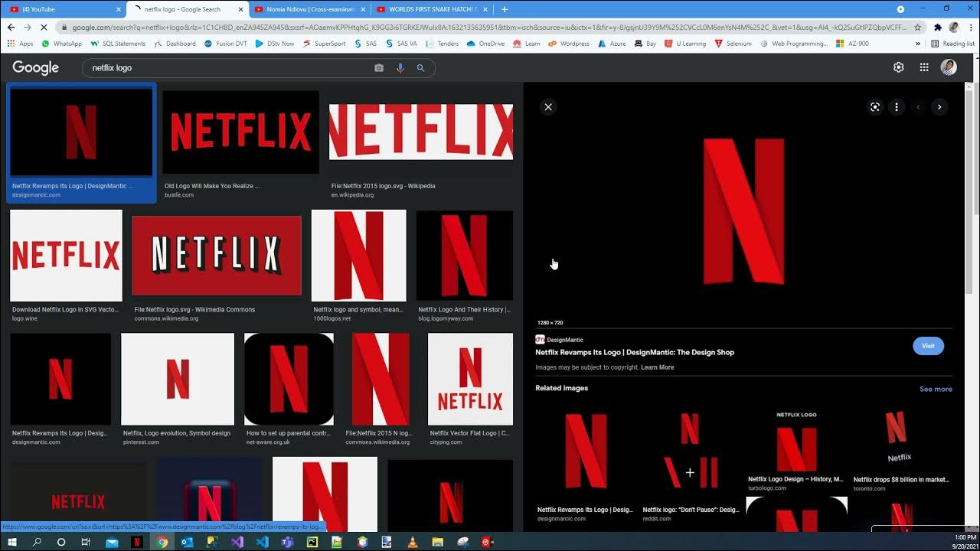Stop loading the page

pyautogui.click(x=44, y=27)
